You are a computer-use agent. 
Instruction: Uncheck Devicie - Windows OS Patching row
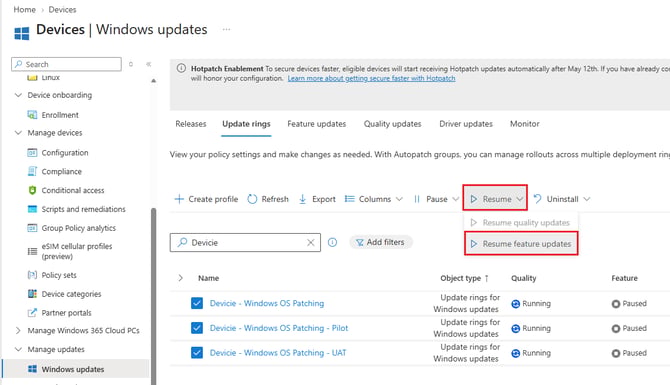coord(197,303)
